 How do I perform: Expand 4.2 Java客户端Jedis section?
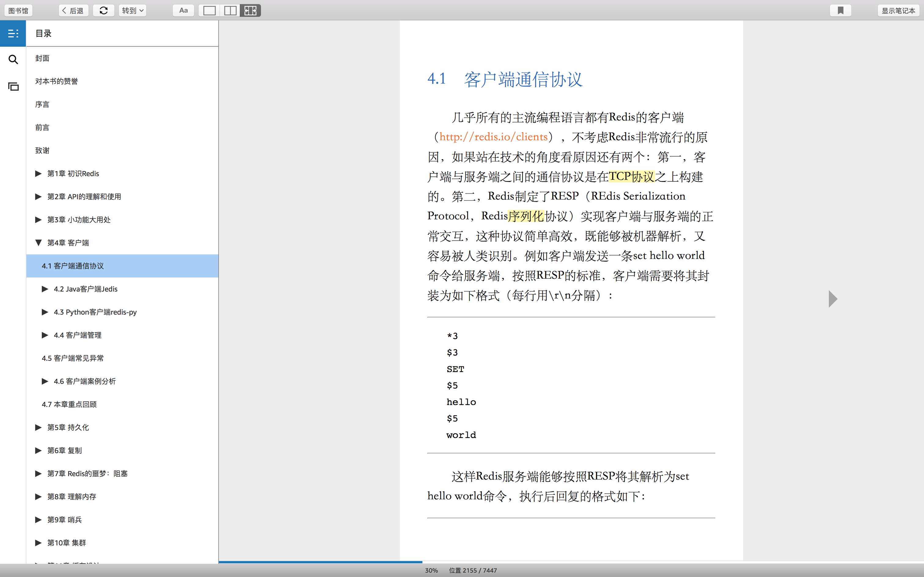pyautogui.click(x=45, y=289)
